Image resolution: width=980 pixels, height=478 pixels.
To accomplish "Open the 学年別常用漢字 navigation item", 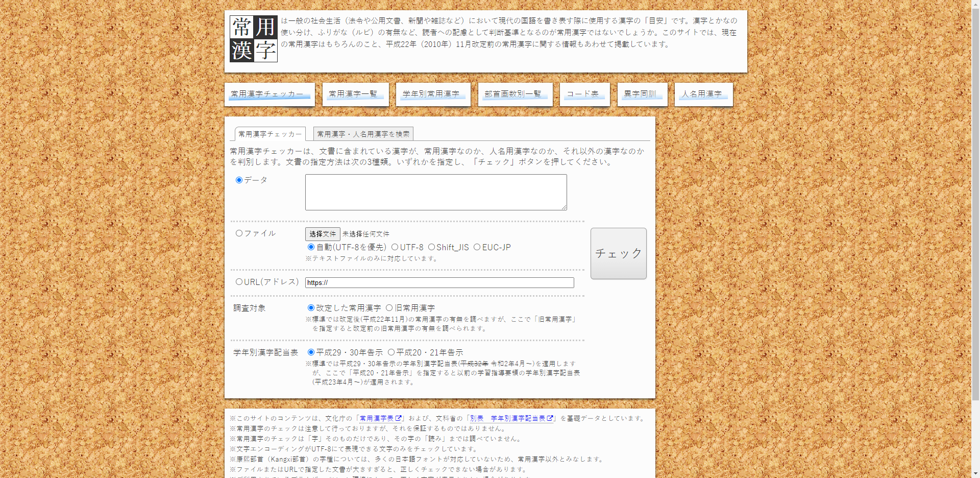I will 432,94.
